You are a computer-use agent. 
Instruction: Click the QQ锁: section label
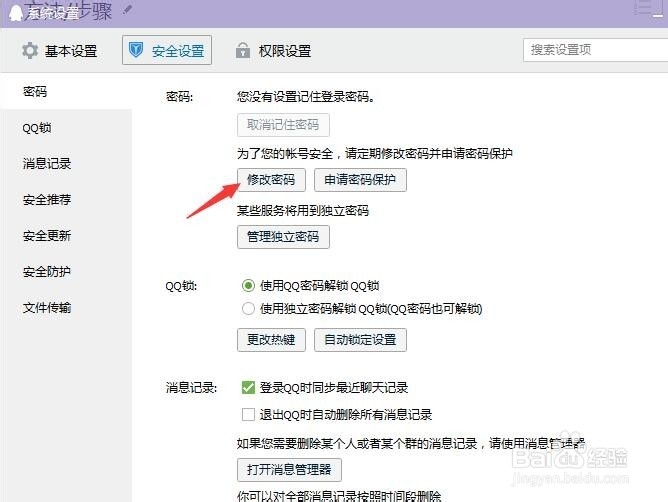click(181, 286)
